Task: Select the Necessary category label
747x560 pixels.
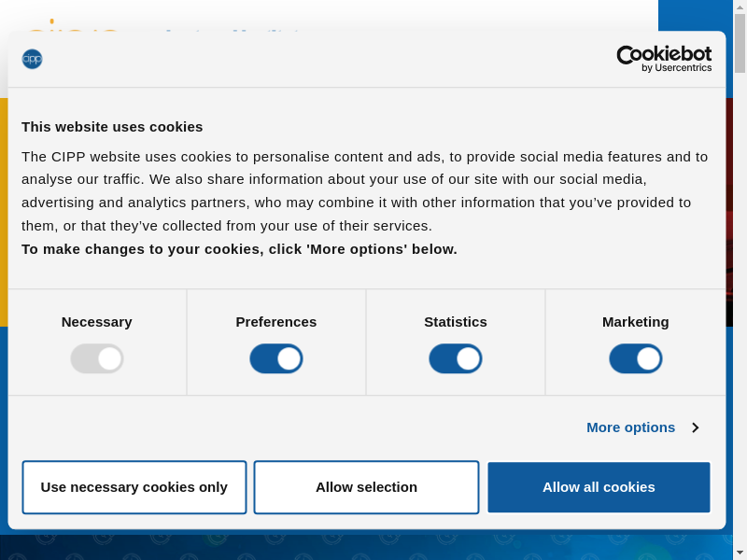Action: pos(97,322)
